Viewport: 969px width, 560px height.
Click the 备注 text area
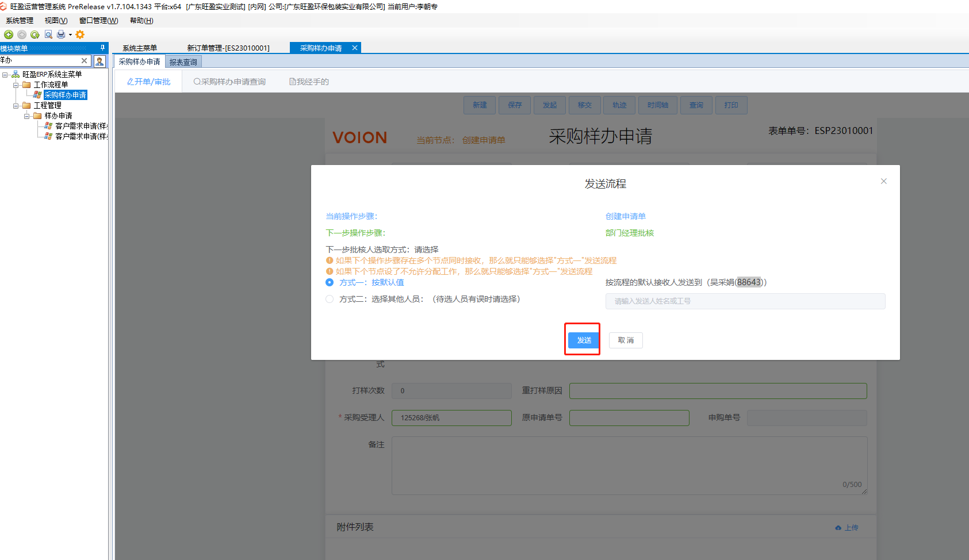click(630, 466)
